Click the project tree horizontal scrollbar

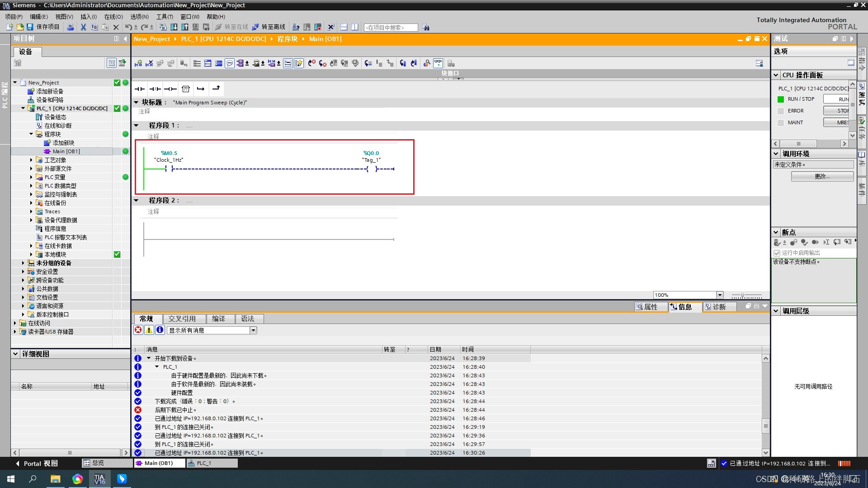[70, 452]
